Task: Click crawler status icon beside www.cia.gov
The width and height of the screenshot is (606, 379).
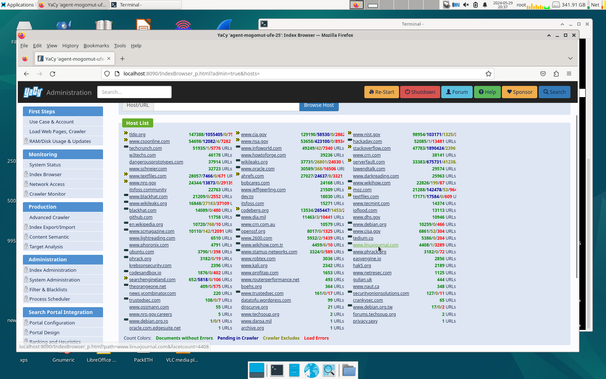Action: click(238, 133)
